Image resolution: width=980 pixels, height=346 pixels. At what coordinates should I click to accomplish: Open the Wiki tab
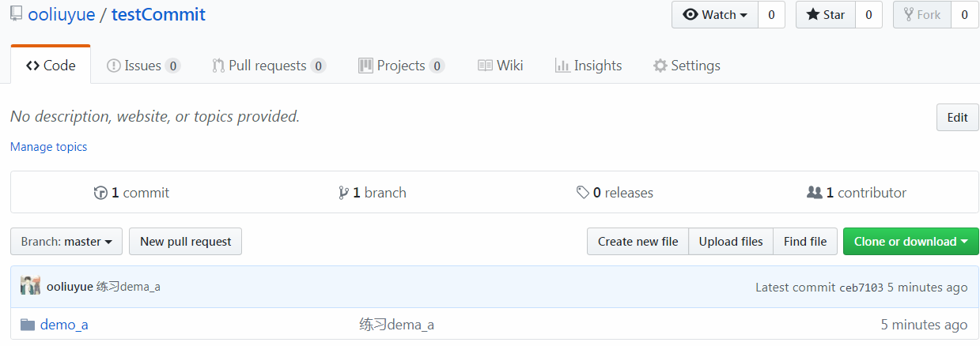click(x=501, y=66)
